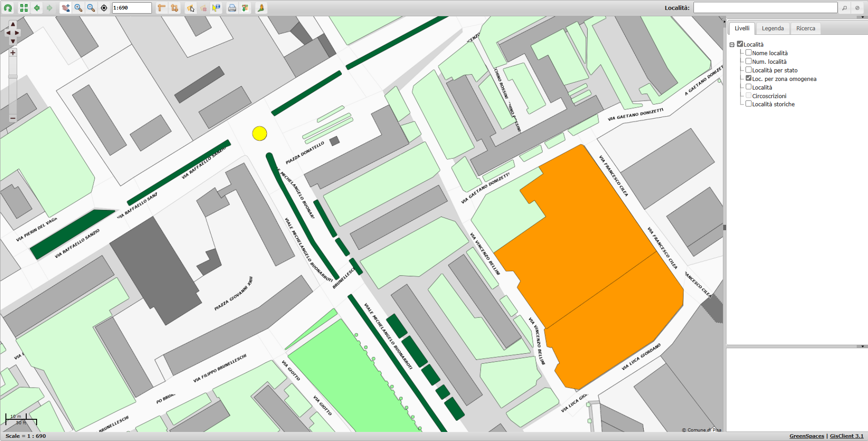
Task: Check the Località storiche layer
Action: (x=749, y=104)
